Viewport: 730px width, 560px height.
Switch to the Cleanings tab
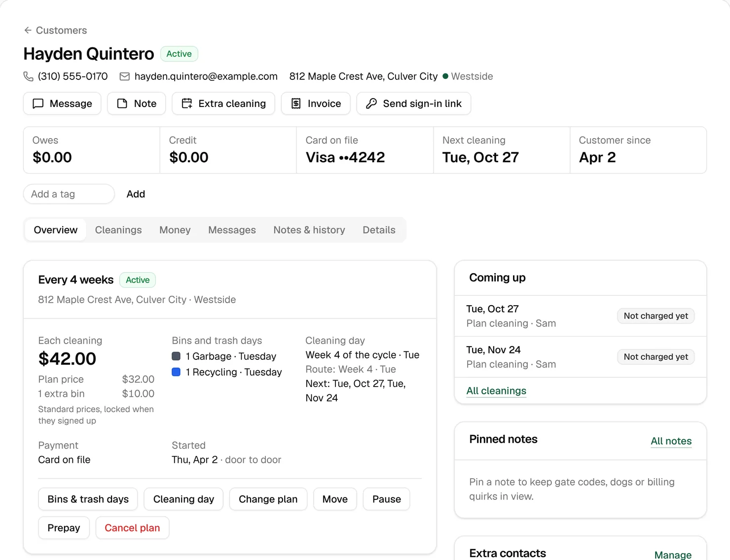[x=118, y=230]
